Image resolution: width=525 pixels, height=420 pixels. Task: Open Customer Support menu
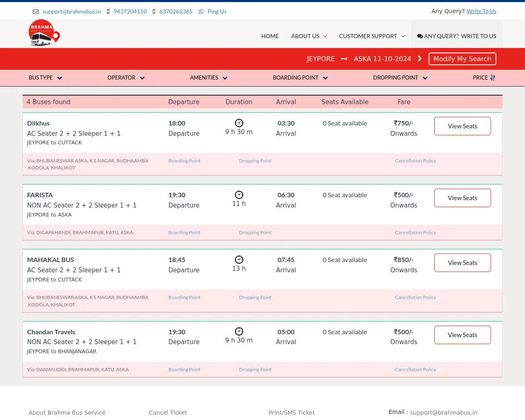(372, 36)
